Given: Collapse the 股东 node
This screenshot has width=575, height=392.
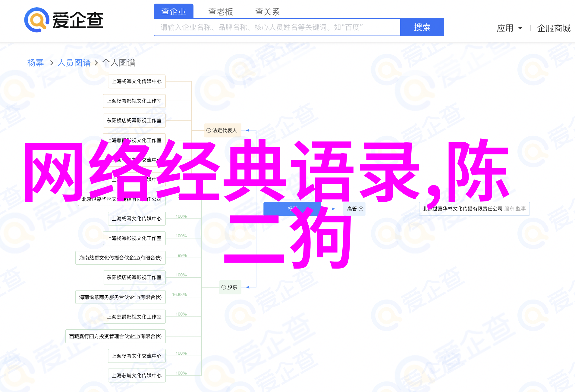Looking at the screenshot, I should pos(224,287).
